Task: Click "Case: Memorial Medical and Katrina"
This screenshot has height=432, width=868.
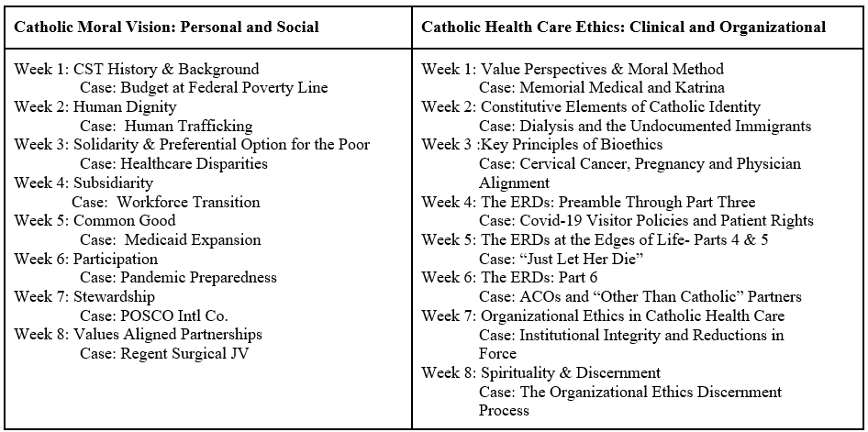Action: pyautogui.click(x=602, y=88)
